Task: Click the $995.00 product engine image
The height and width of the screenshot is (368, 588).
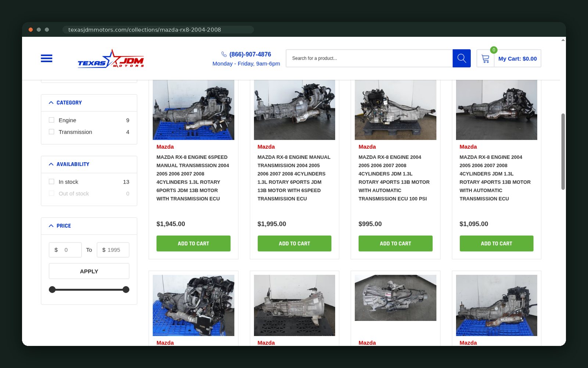Action: [395, 110]
